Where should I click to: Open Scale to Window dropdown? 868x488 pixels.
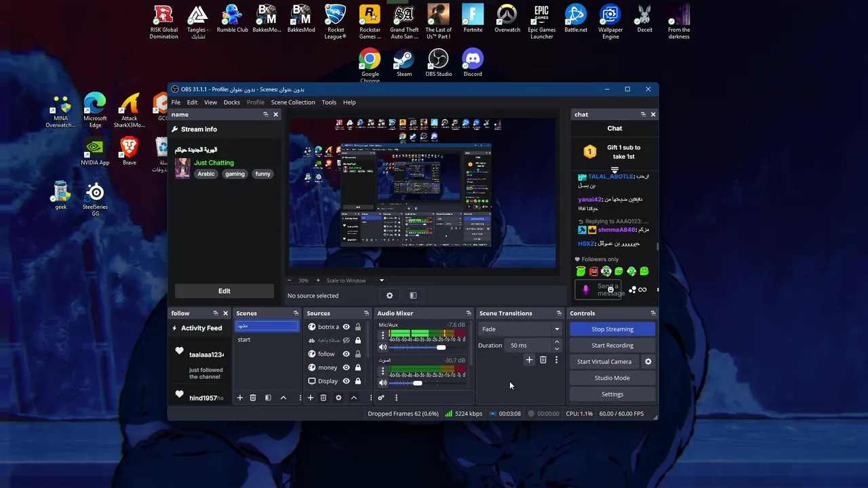(x=355, y=281)
